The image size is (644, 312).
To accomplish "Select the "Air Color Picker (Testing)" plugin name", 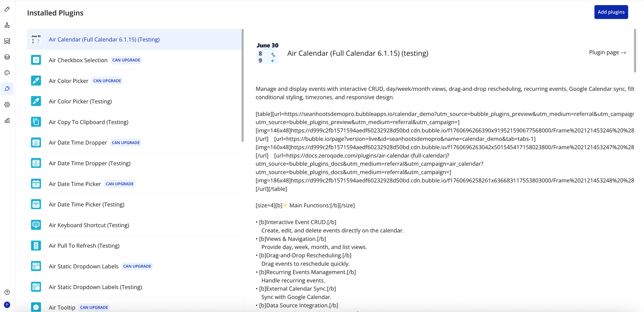I will coord(80,101).
